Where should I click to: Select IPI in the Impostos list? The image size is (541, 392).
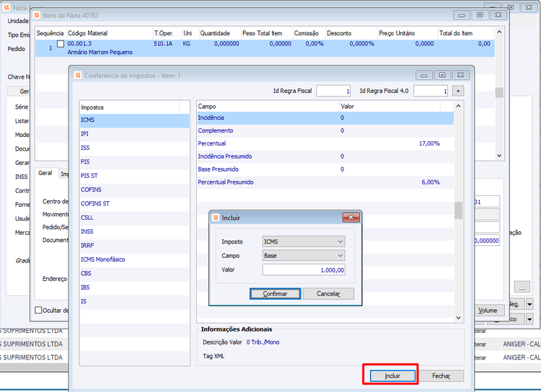pos(135,134)
